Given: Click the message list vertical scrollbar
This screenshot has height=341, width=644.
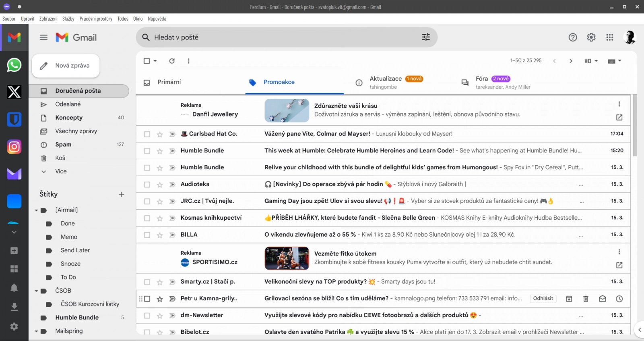Looking at the screenshot, I should 635,125.
